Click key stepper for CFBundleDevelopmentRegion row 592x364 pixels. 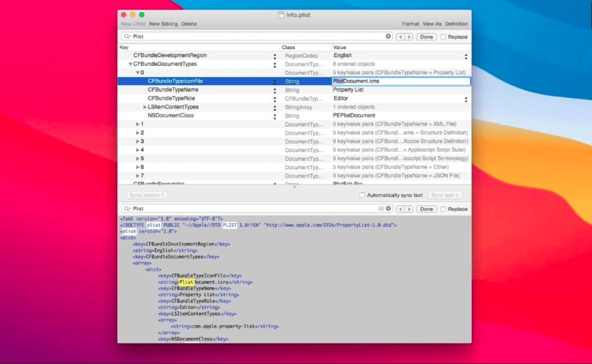pyautogui.click(x=274, y=56)
